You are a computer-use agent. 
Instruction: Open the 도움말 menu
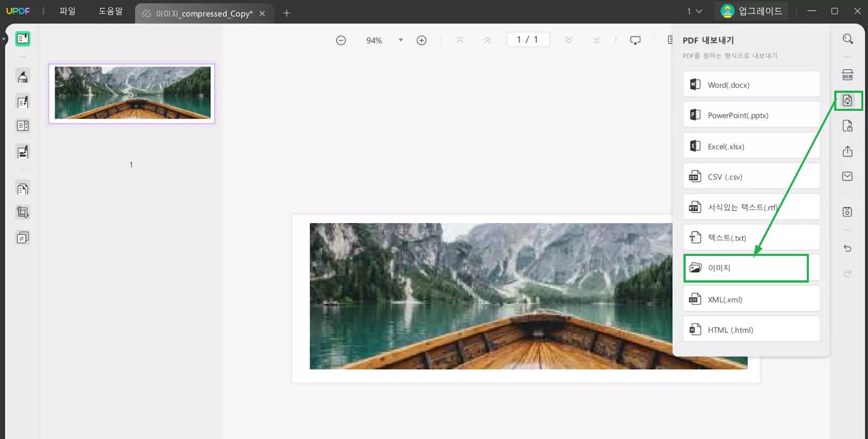pyautogui.click(x=111, y=11)
